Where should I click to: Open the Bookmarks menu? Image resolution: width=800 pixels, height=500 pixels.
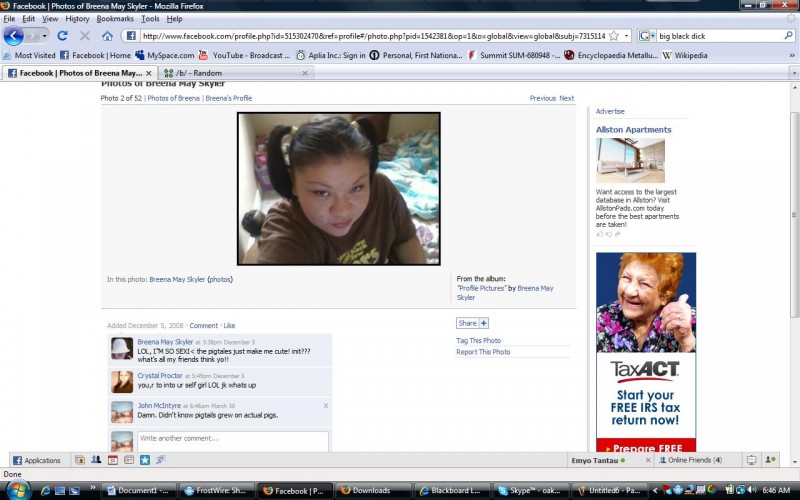point(115,19)
